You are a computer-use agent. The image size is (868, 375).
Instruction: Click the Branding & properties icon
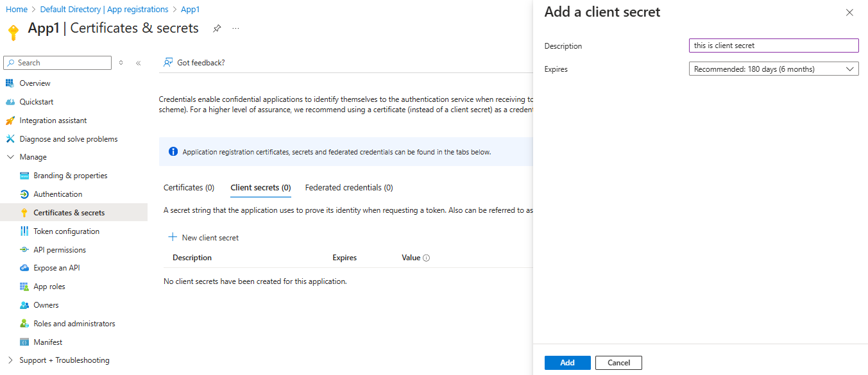[x=24, y=176]
